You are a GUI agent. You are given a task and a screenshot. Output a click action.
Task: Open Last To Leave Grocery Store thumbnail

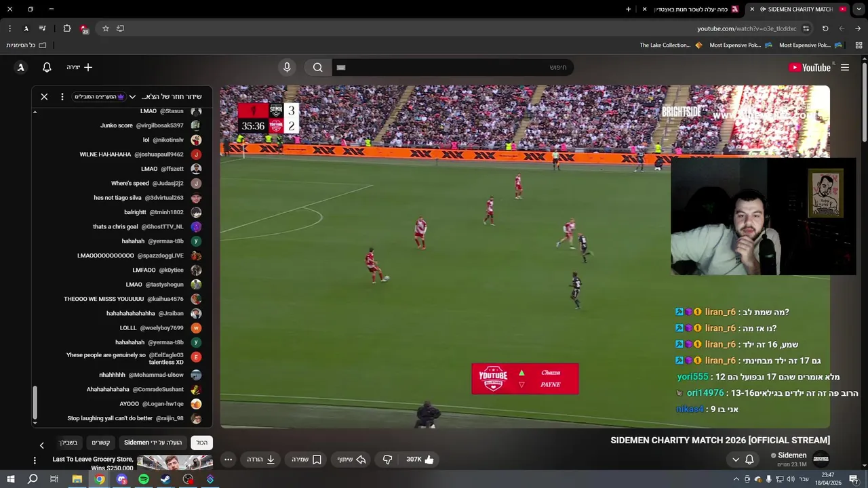(x=175, y=462)
